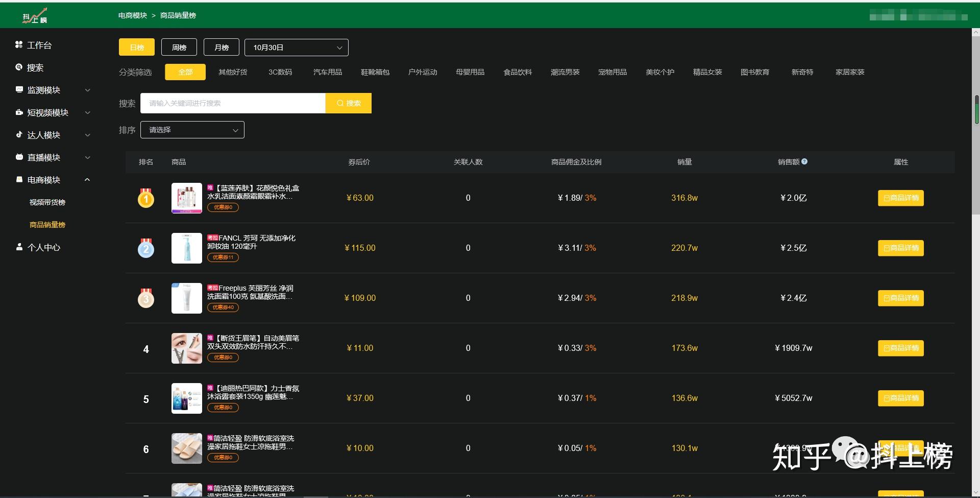This screenshot has height=498, width=980.
Task: Click the FANCL product thumbnail
Action: [x=187, y=248]
